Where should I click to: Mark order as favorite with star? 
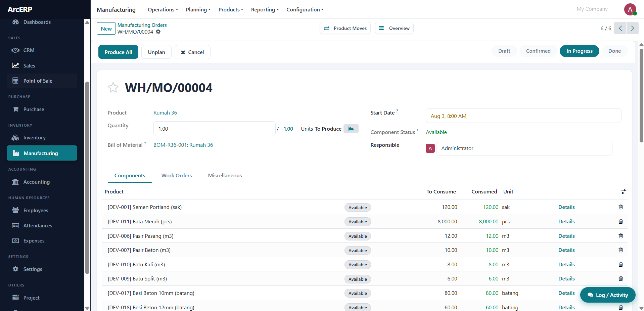coord(113,88)
